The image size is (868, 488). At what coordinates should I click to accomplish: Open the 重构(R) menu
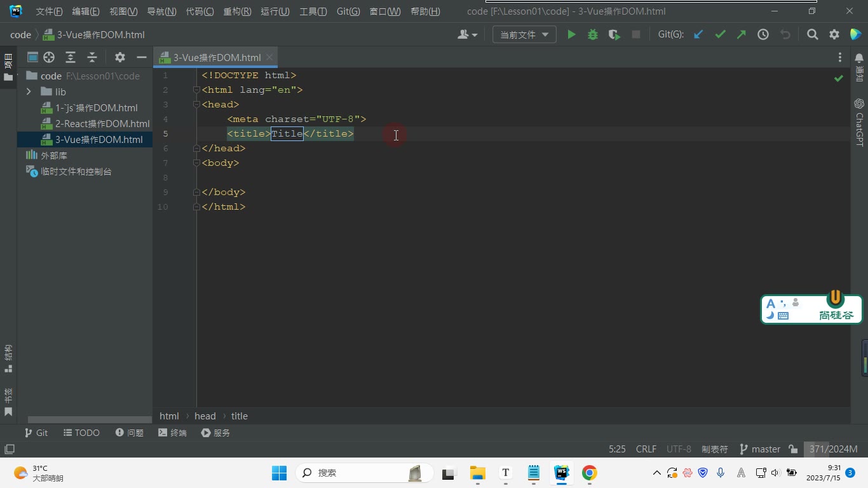point(237,11)
